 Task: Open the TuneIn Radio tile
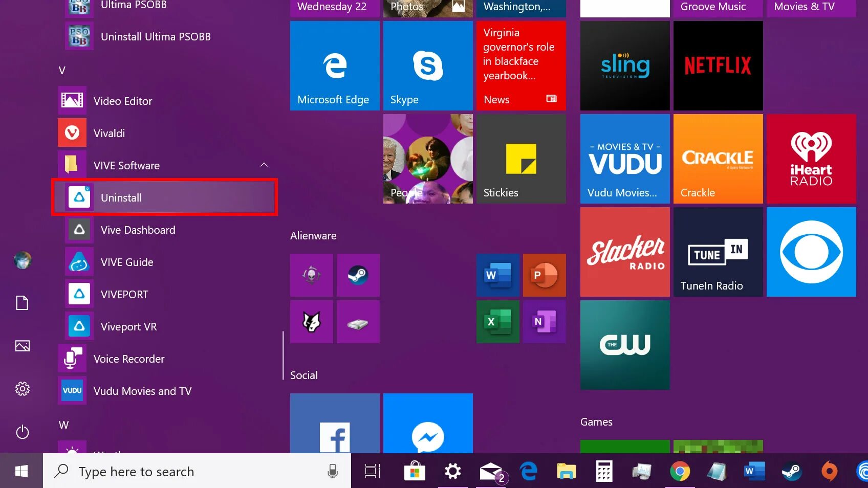pyautogui.click(x=718, y=252)
